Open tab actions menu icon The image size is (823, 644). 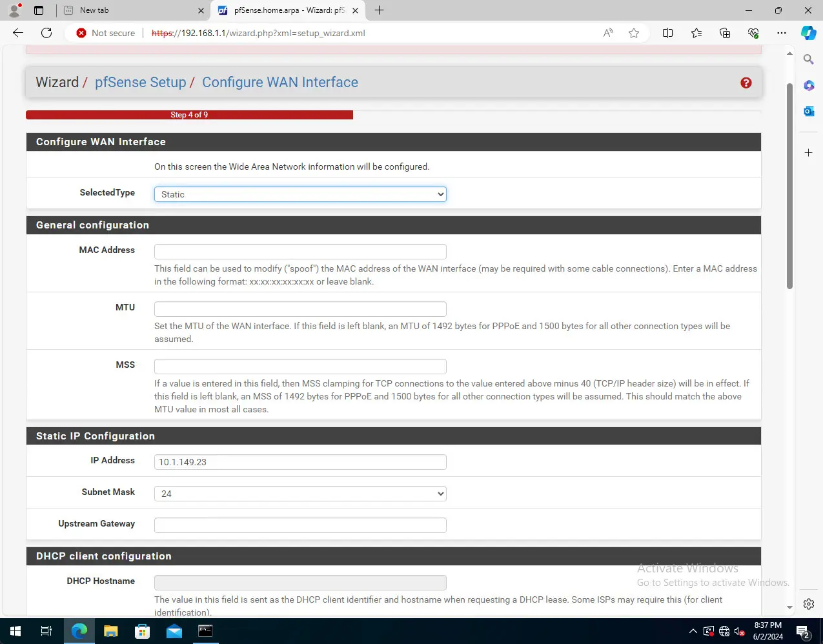pyautogui.click(x=39, y=10)
